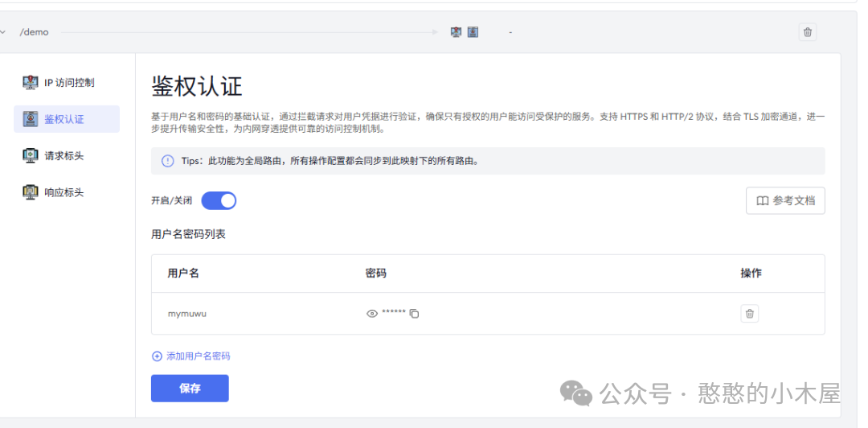
Task: Go to the 响应标头 section
Action: (64, 193)
